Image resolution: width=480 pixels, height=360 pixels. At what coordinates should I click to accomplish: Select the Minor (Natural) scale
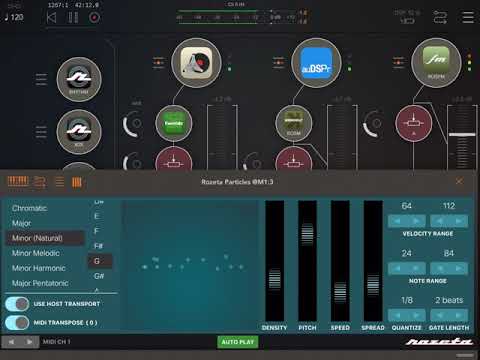tap(45, 238)
